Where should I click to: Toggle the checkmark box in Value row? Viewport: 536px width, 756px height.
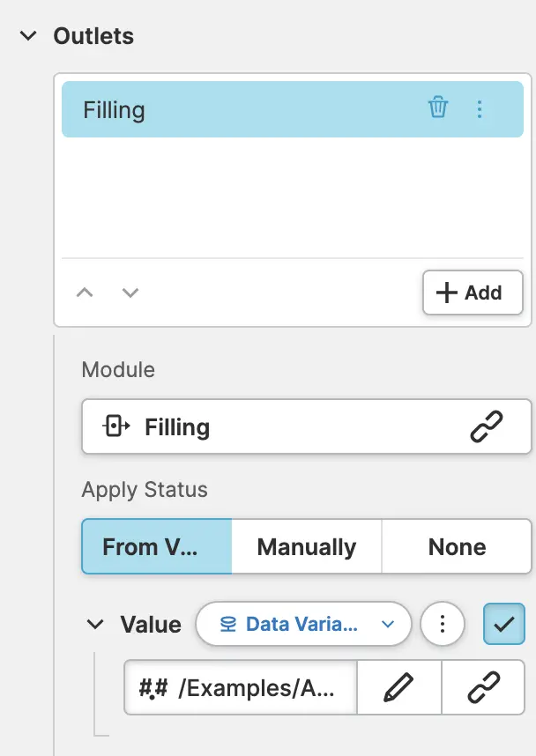point(503,625)
